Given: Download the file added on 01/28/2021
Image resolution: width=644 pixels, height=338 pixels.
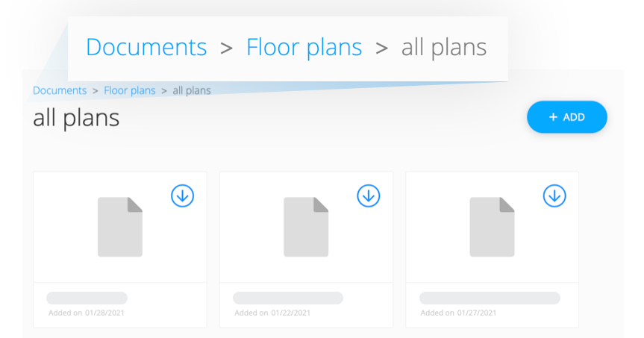Looking at the screenshot, I should pos(182,196).
